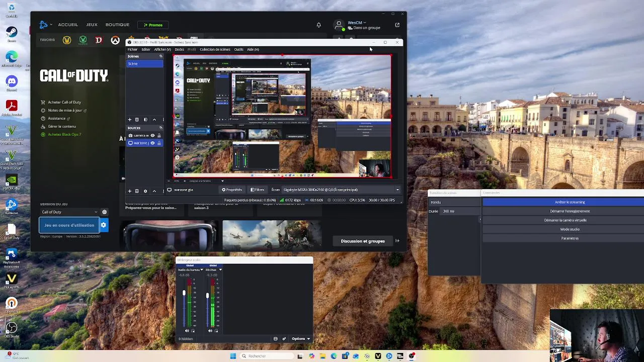Open Editer menu in OBS

[x=146, y=49]
